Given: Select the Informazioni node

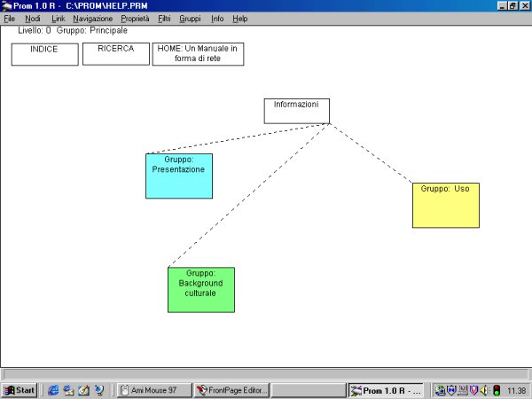Looking at the screenshot, I should click(297, 111).
